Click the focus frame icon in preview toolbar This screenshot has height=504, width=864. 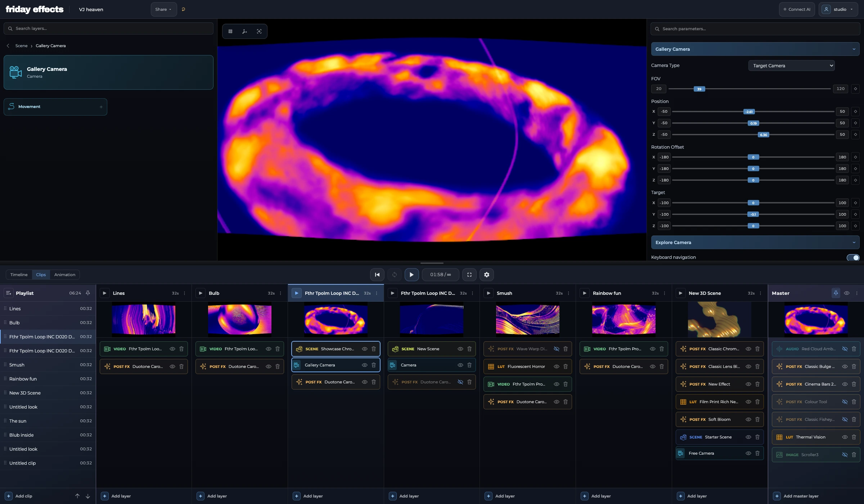259,31
